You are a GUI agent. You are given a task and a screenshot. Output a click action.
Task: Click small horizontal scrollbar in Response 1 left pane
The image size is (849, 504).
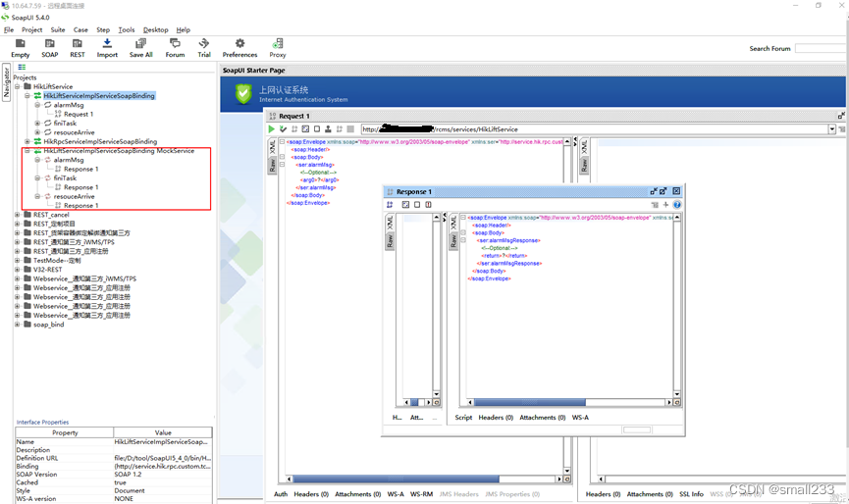point(414,402)
